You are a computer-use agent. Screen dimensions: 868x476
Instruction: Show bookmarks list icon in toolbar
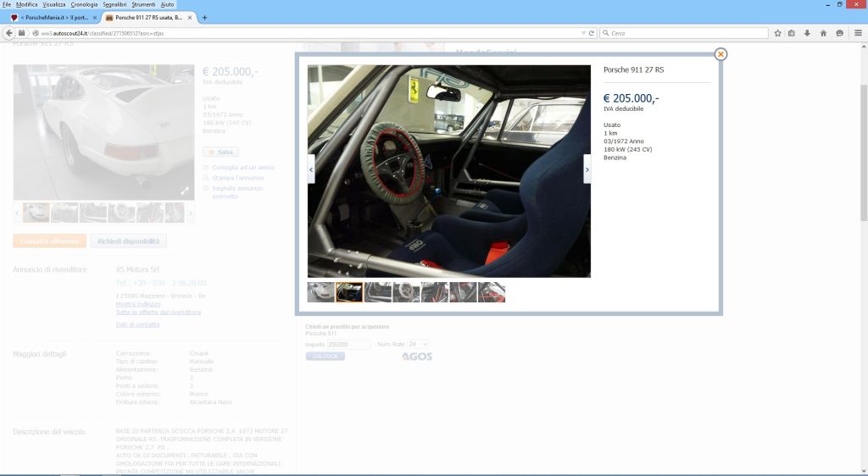[792, 33]
